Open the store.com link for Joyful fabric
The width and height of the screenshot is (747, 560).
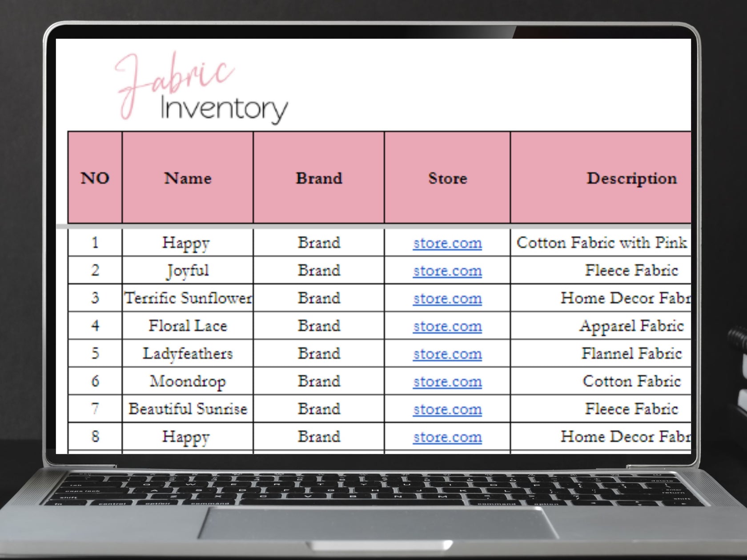click(x=446, y=271)
